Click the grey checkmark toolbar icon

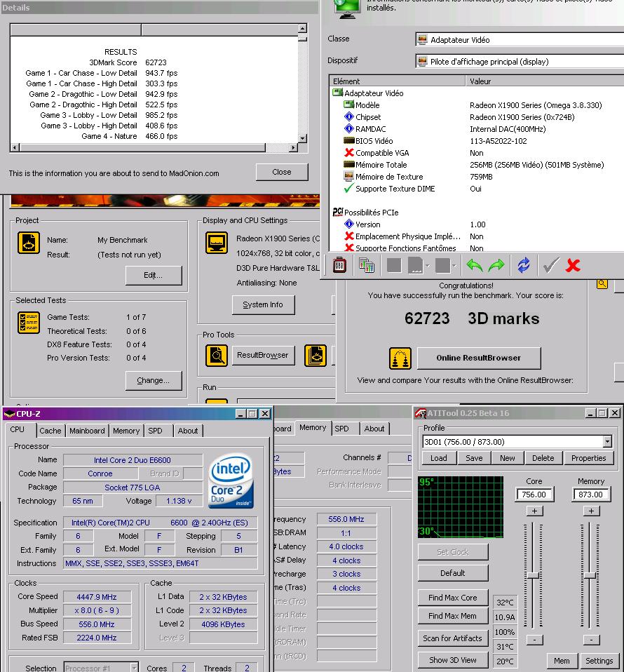click(x=550, y=265)
